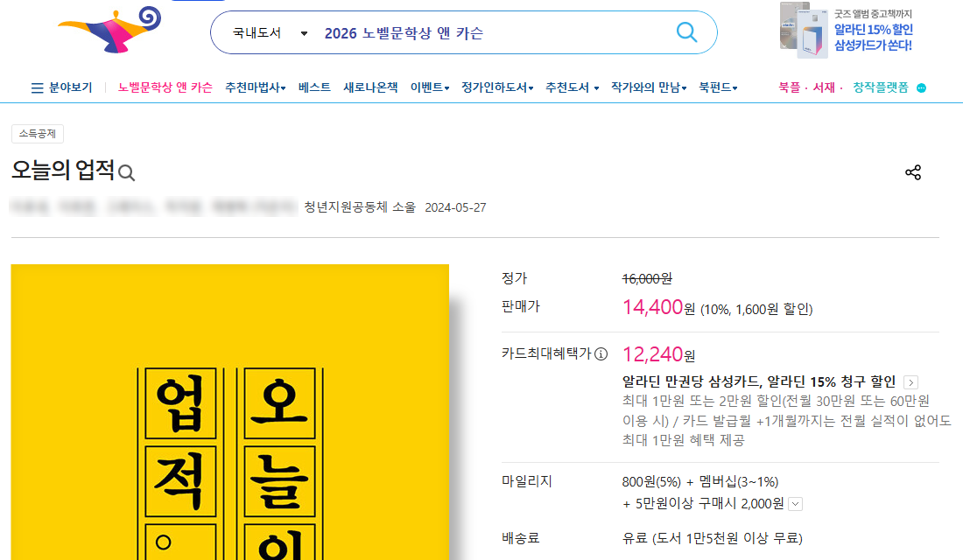
Task: Click the mileage text 800원(5%) + 멤버십(3~1%)
Action: 700,482
